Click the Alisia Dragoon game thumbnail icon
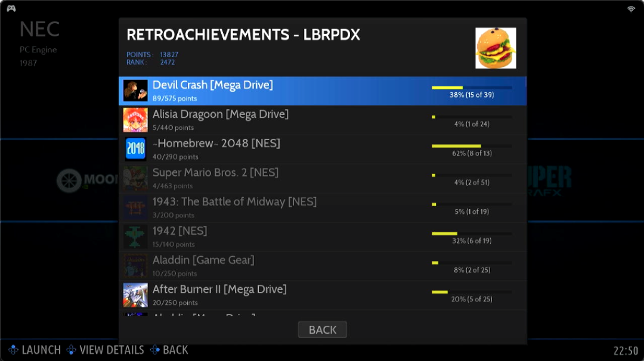The image size is (644, 361). coord(135,120)
